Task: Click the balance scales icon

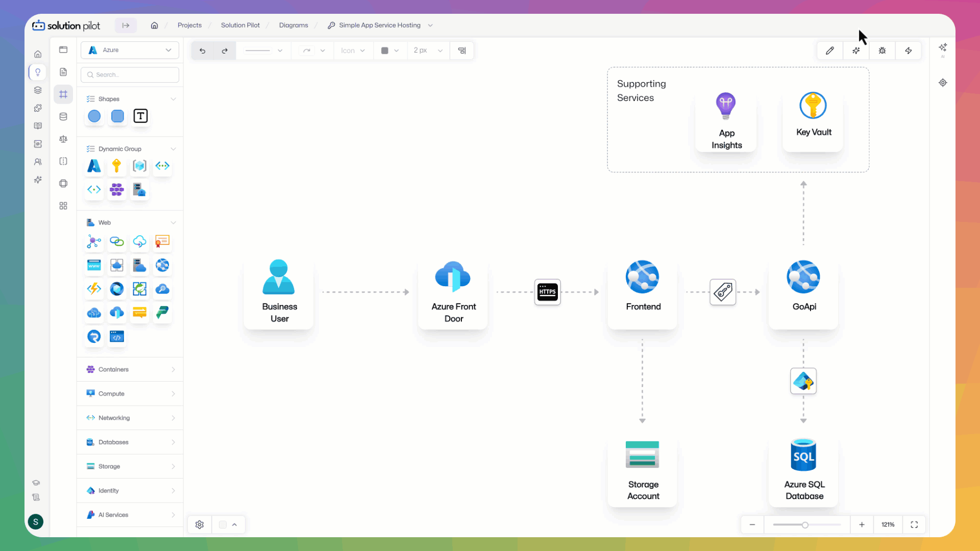Action: pyautogui.click(x=63, y=139)
